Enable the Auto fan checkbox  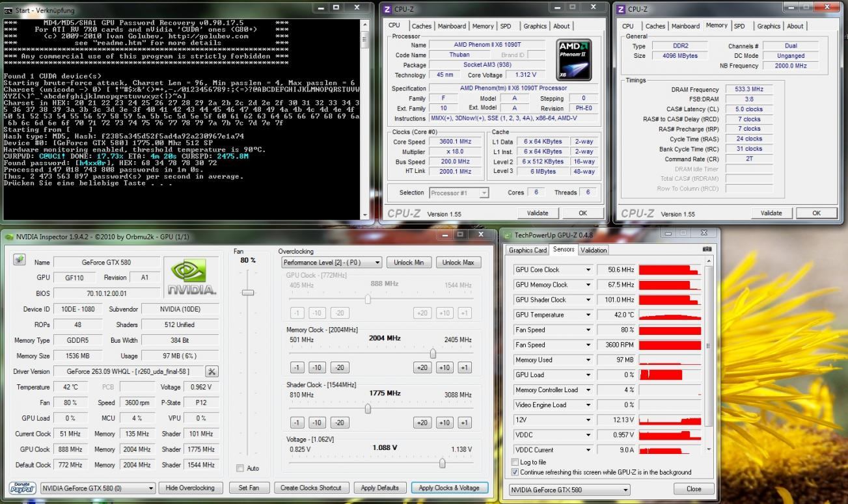240,468
